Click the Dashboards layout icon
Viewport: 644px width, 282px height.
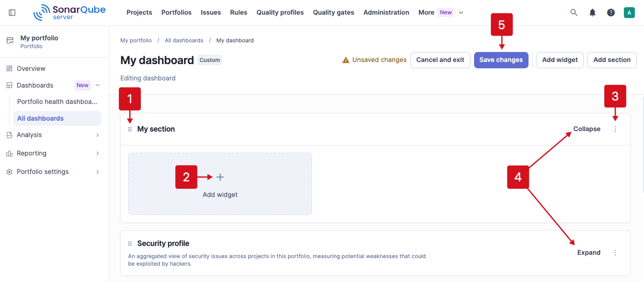coord(9,85)
